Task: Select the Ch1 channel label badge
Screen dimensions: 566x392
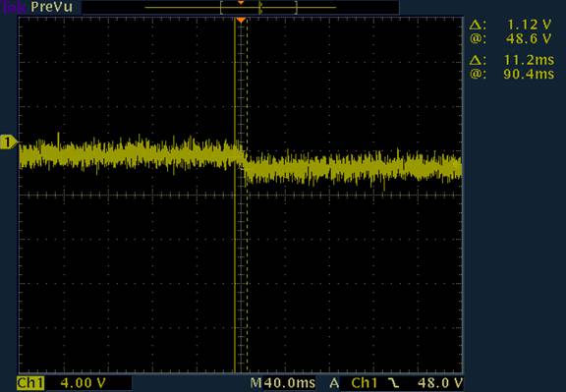Action: tap(30, 383)
